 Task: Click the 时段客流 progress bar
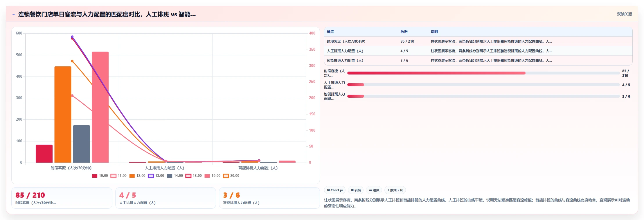pyautogui.click(x=483, y=73)
